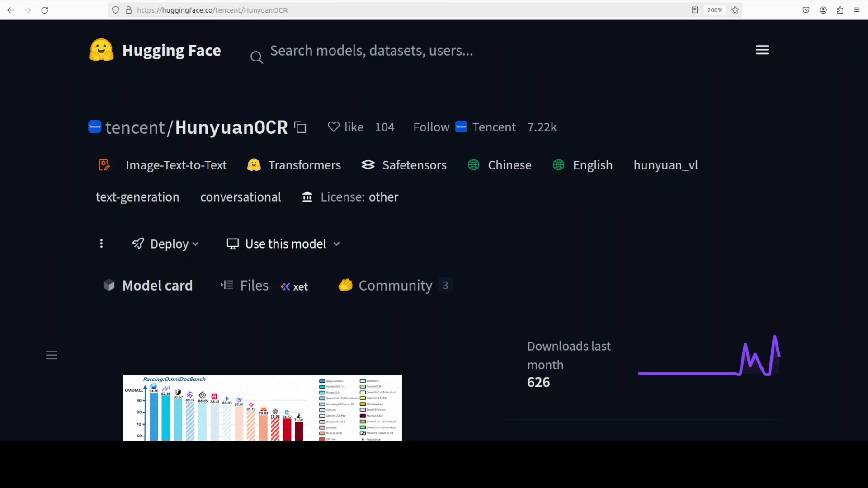This screenshot has width=868, height=488.
Task: Click the xet storage icon
Action: pyautogui.click(x=285, y=286)
